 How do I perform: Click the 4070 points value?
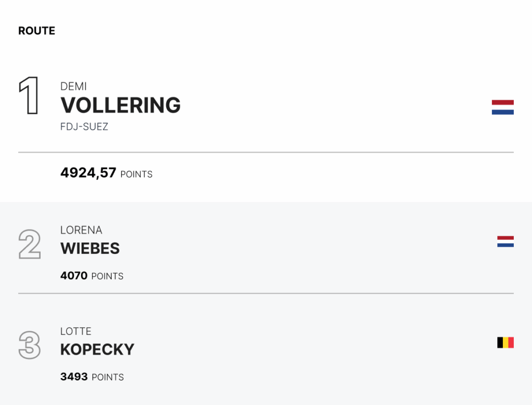pyautogui.click(x=74, y=275)
